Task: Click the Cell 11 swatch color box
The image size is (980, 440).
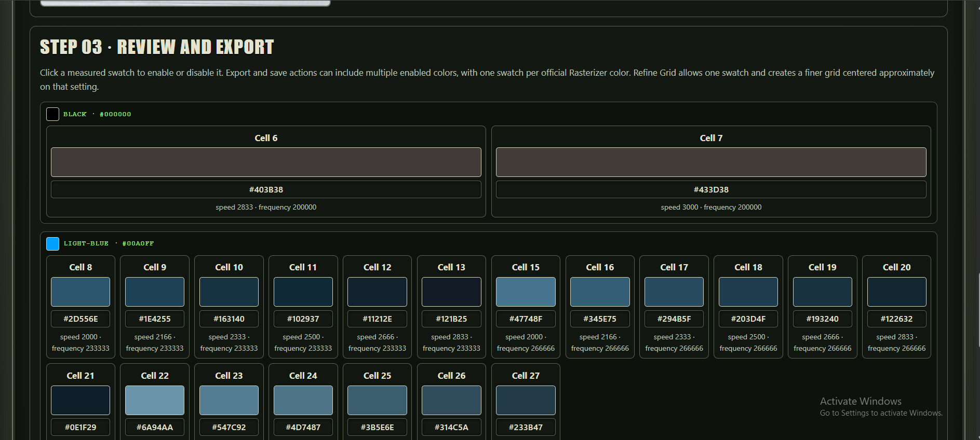Action: [x=303, y=292]
